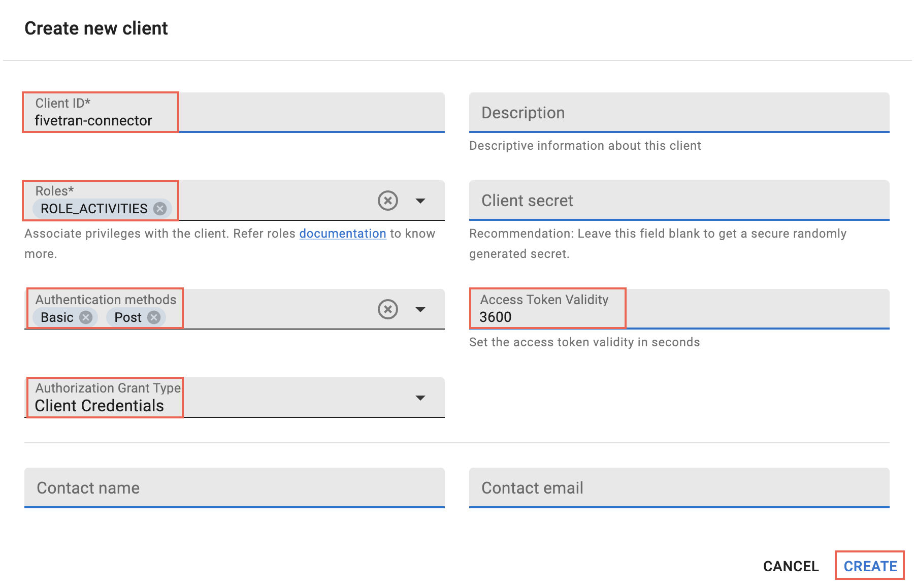Select the ROLE_ACTIVITIES chip label

pos(94,209)
